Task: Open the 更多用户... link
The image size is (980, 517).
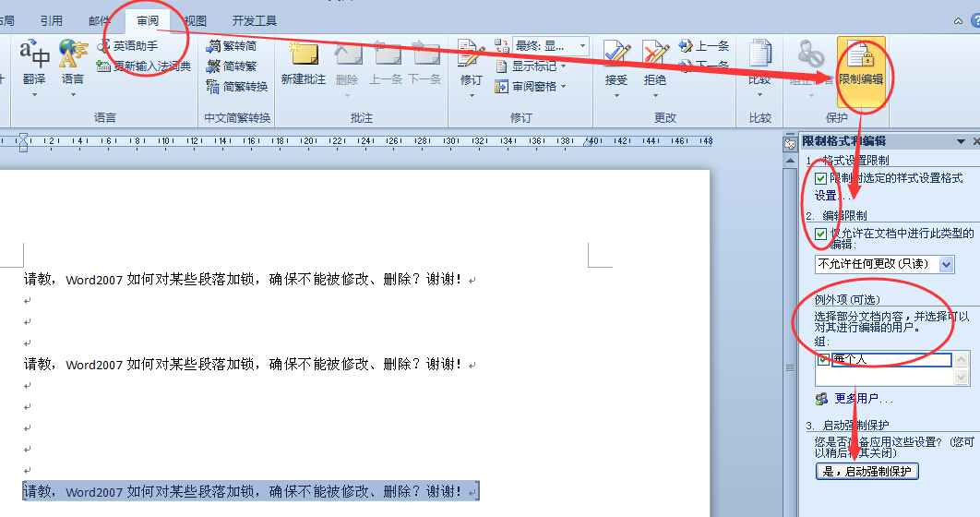Action: 864,398
